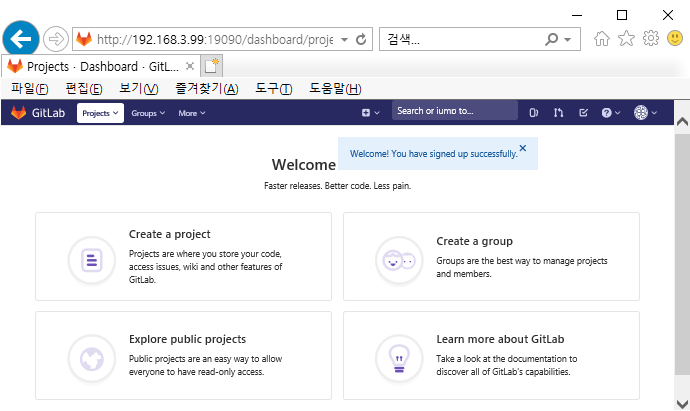Open a new browser tab
Viewport: 690px width, 411px height.
[x=212, y=66]
